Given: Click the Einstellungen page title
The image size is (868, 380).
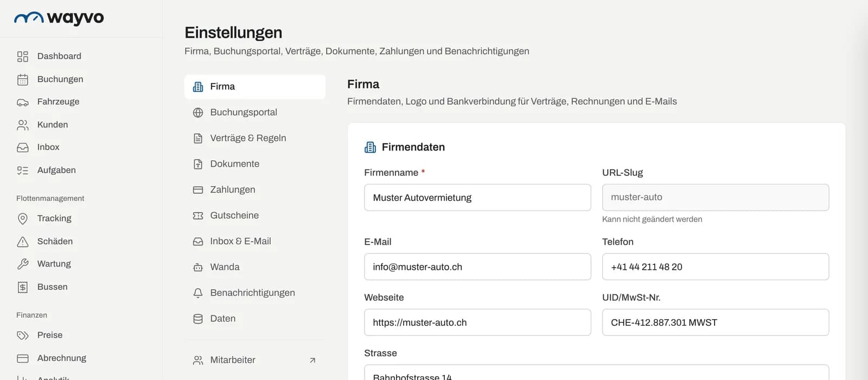Looking at the screenshot, I should point(233,33).
